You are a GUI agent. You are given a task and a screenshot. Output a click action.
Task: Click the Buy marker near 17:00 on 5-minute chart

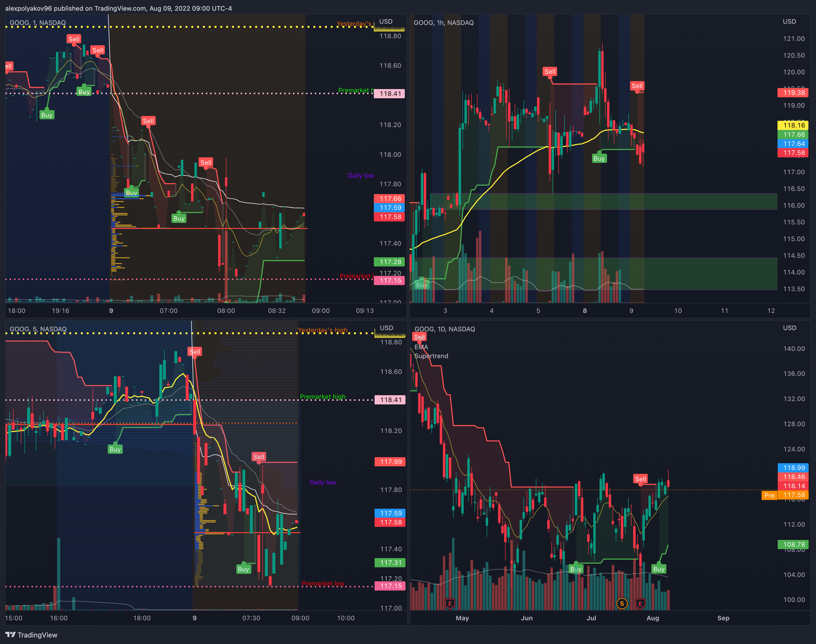115,449
